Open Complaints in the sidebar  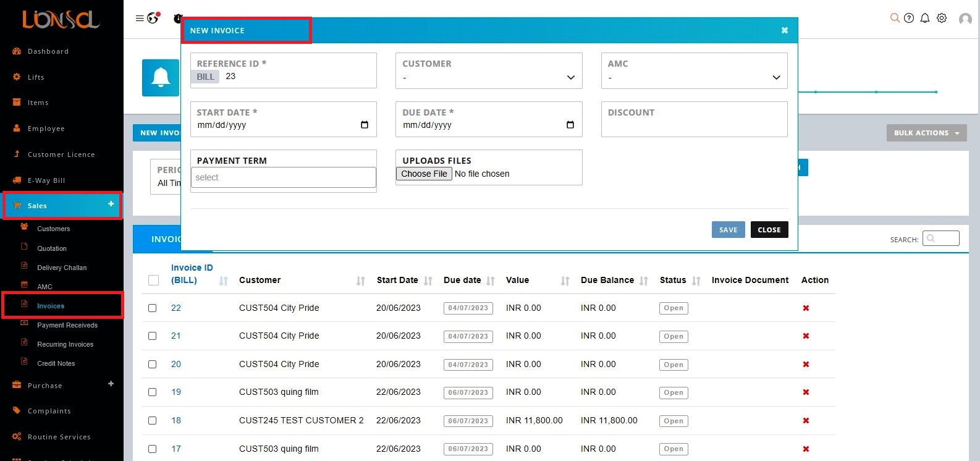(x=49, y=411)
